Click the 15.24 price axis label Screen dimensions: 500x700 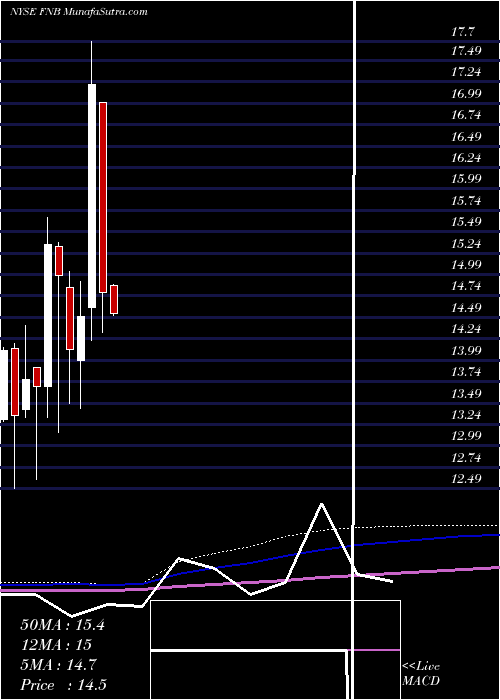click(466, 244)
